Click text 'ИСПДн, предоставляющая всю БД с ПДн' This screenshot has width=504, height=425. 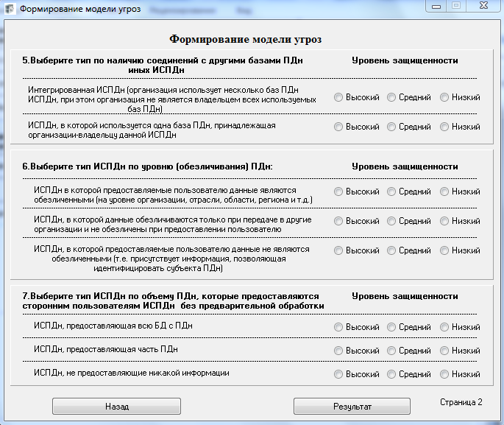point(113,326)
